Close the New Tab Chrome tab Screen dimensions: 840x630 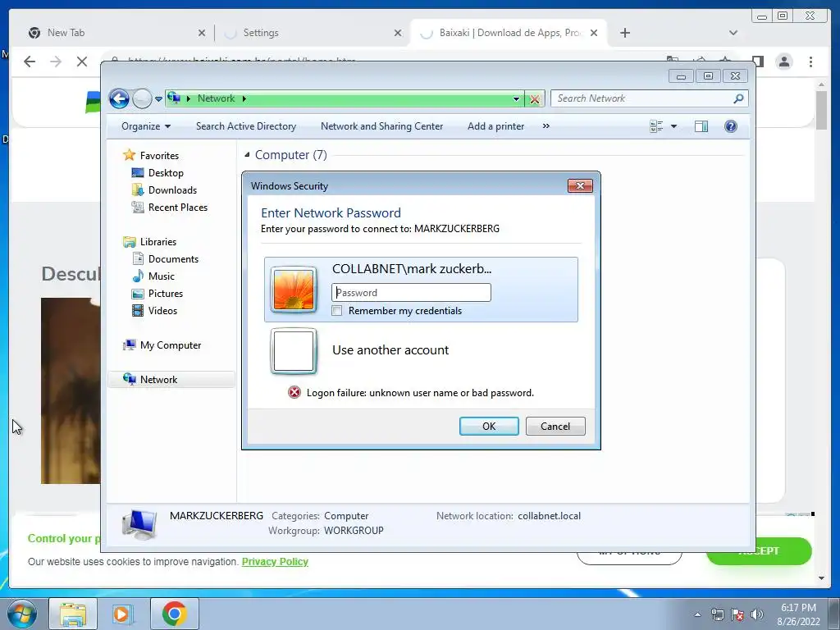(x=202, y=33)
